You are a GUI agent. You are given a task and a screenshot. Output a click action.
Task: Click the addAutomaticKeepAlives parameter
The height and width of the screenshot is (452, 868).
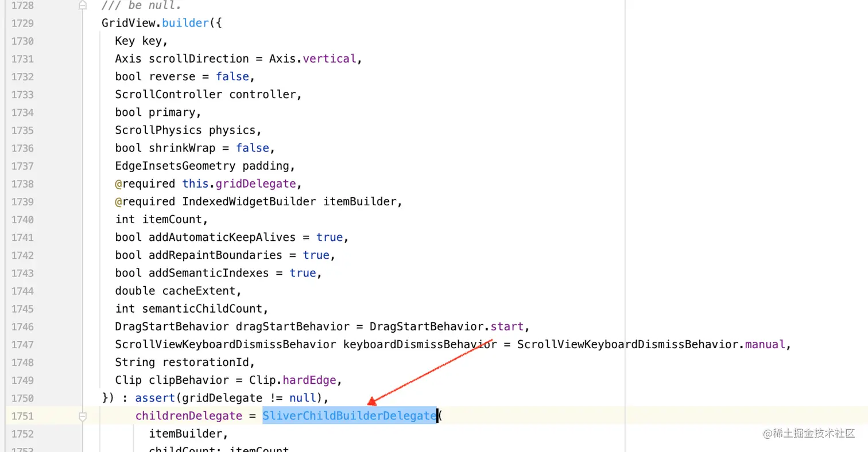222,237
